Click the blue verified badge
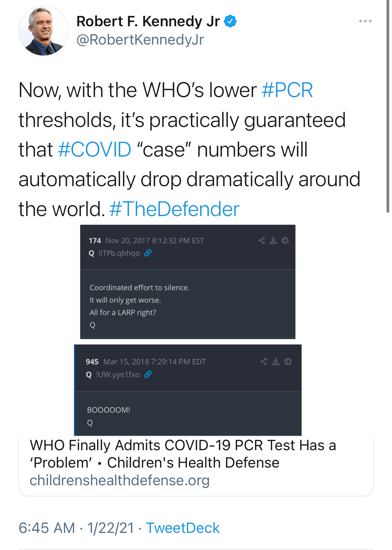 coord(230,21)
